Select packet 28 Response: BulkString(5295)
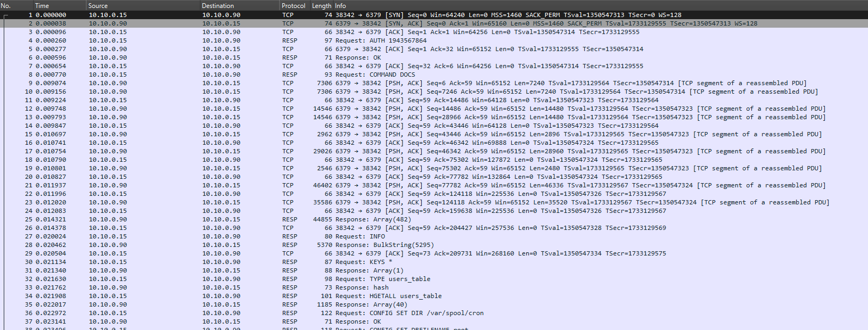The width and height of the screenshot is (868, 330). pyautogui.click(x=434, y=245)
